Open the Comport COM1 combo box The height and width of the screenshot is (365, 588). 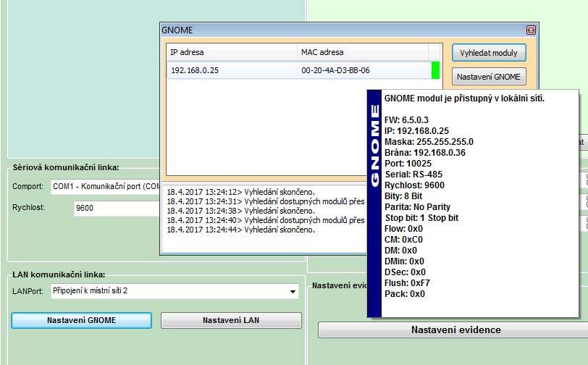click(x=106, y=186)
